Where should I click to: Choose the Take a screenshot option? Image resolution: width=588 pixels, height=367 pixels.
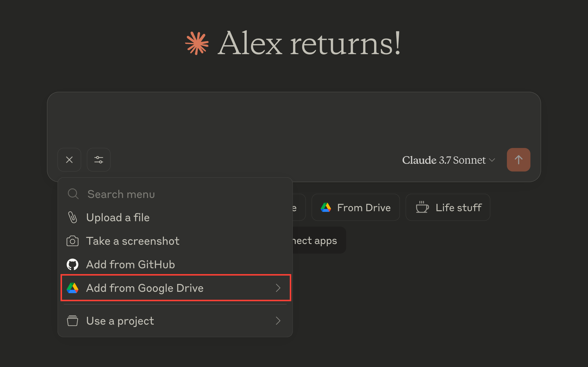[x=133, y=241]
